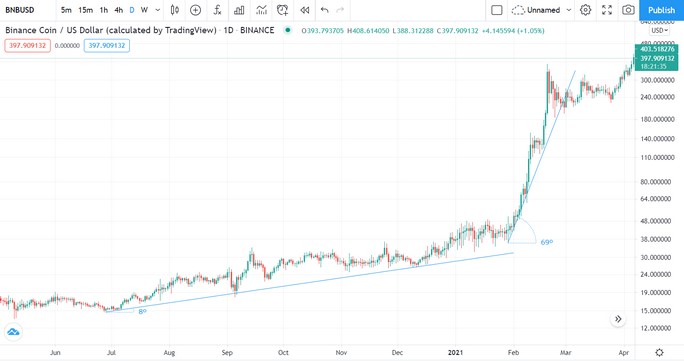Open the candlestick chart style selector
Image resolution: width=684 pixels, height=361 pixels.
point(174,10)
